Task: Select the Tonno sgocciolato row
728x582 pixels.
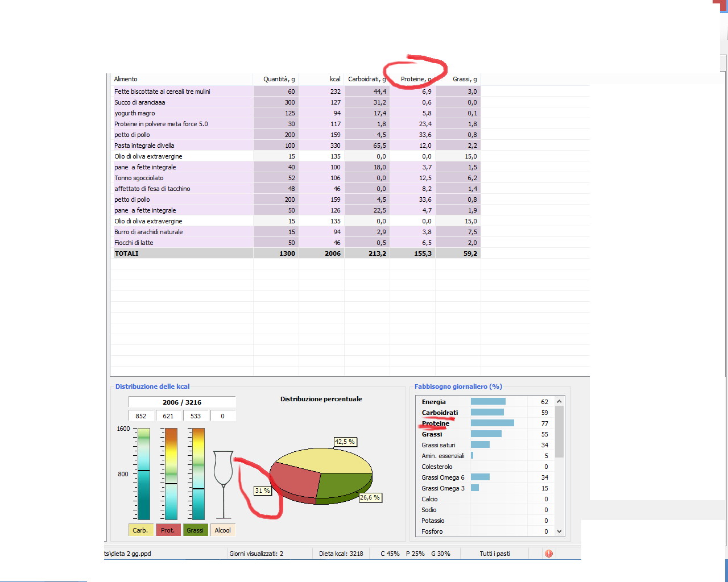Action: point(139,178)
